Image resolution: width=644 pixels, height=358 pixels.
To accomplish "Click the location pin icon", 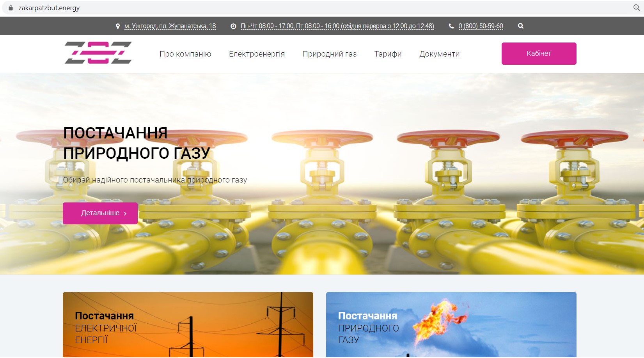I will pyautogui.click(x=118, y=26).
